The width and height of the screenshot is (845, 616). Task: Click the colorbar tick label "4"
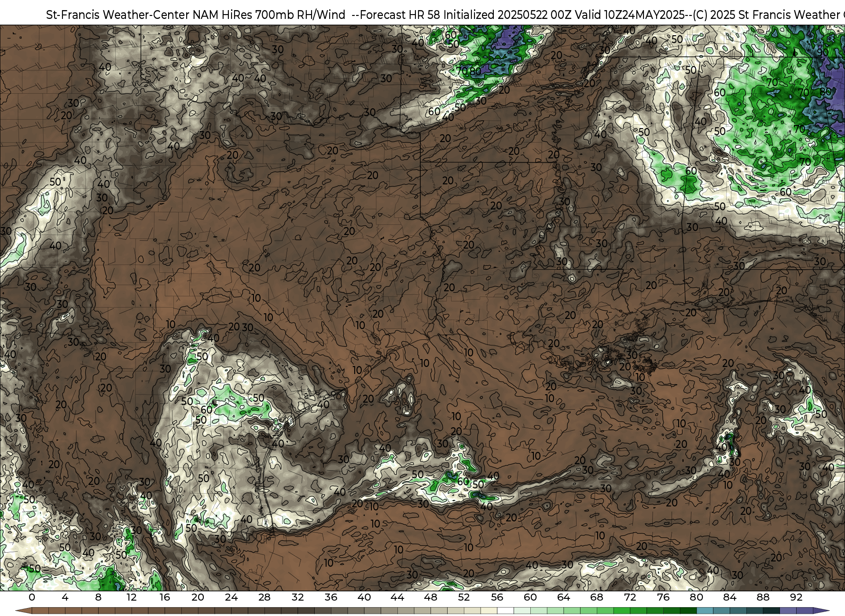(x=65, y=597)
